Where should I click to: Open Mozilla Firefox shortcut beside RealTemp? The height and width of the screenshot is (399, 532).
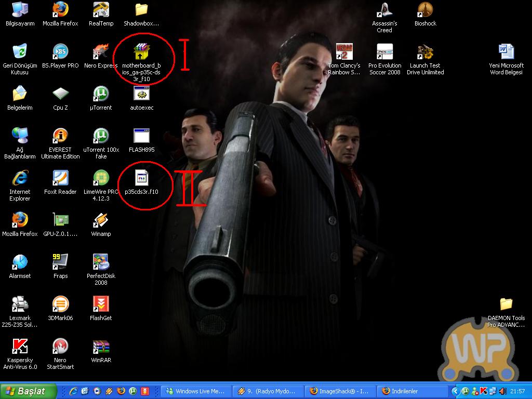[60, 15]
